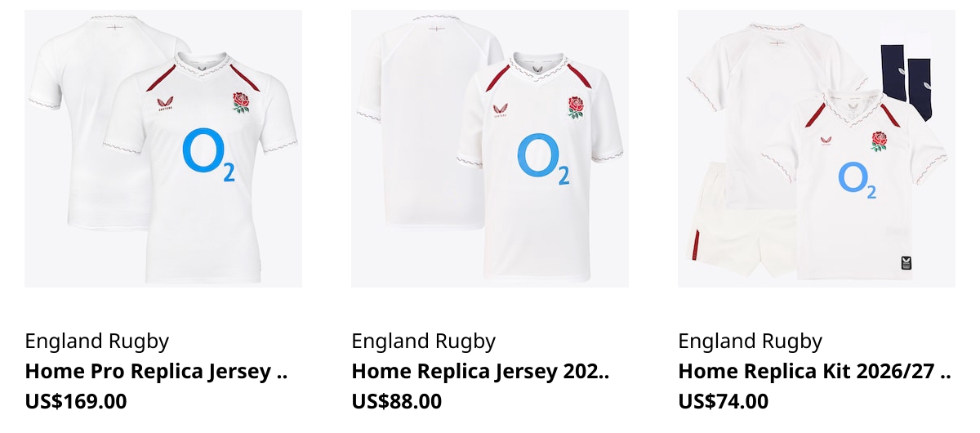Click England Rugby label above Home Replica Kit
980x433 pixels.
[751, 341]
